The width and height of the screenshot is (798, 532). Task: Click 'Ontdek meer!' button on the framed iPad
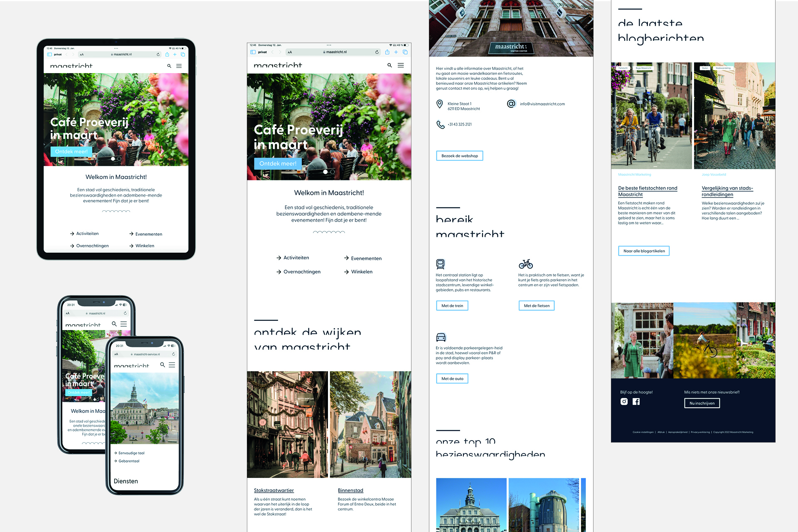click(x=71, y=152)
